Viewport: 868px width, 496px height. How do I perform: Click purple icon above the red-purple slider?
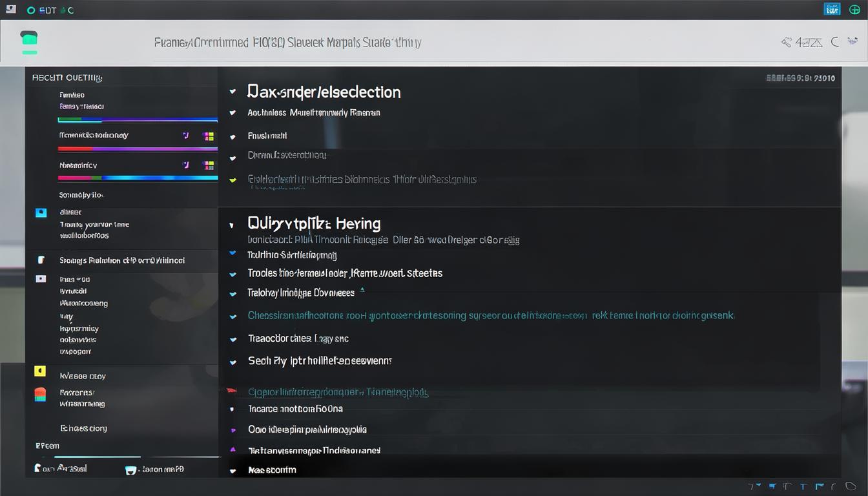coord(185,136)
